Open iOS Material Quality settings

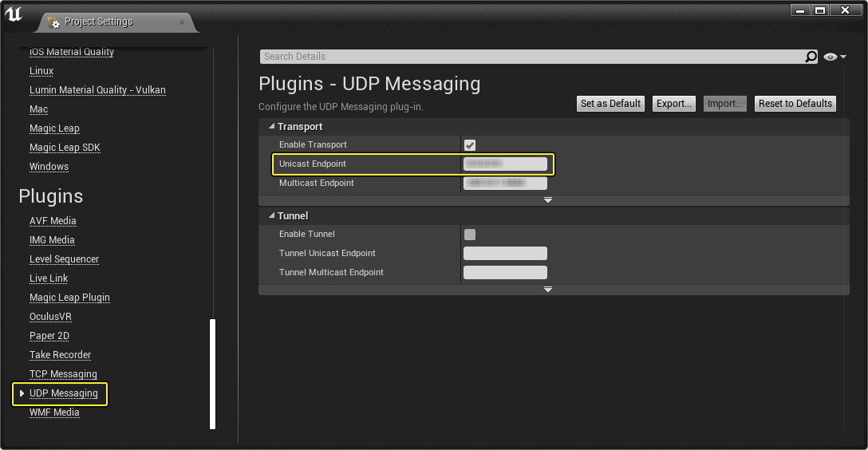(x=72, y=52)
